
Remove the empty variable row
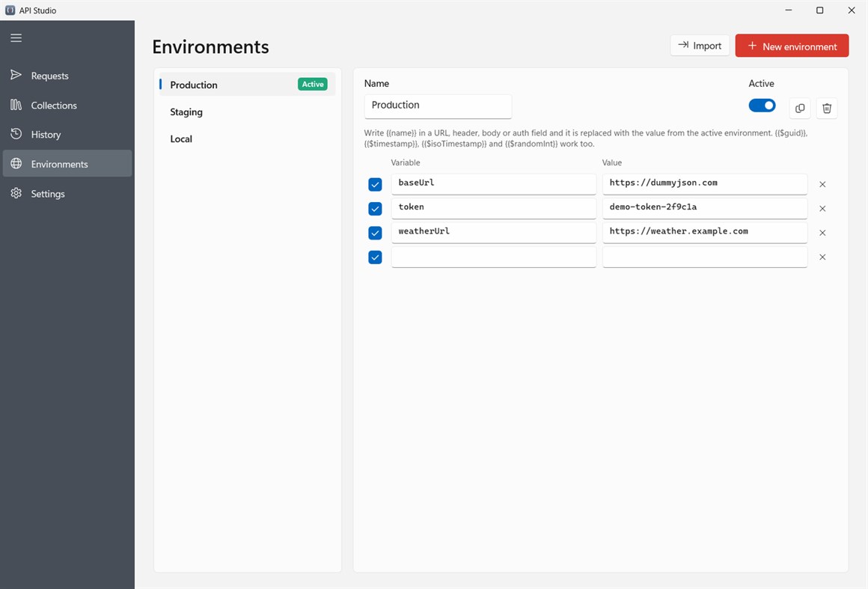point(822,257)
